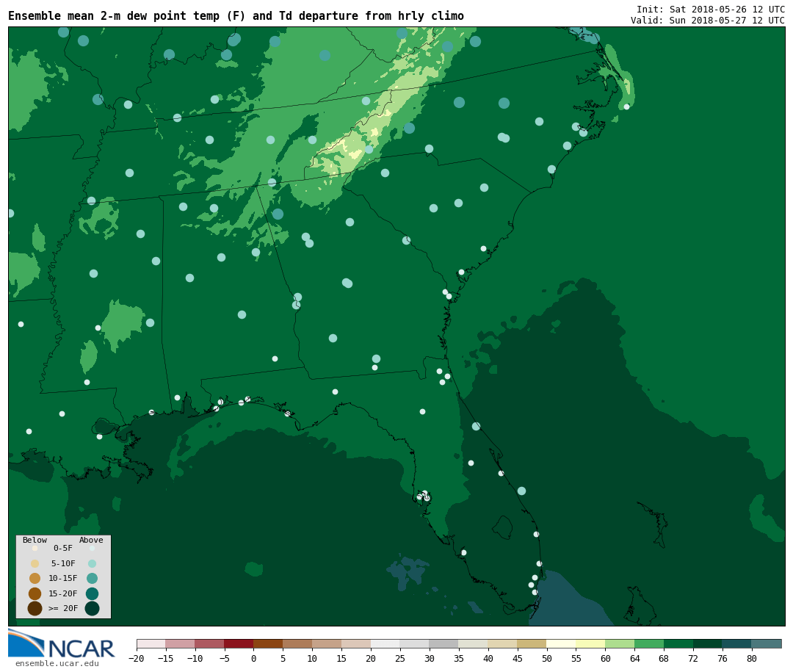
Task: Select the Above 10-15F teal circle
Action: [x=92, y=578]
